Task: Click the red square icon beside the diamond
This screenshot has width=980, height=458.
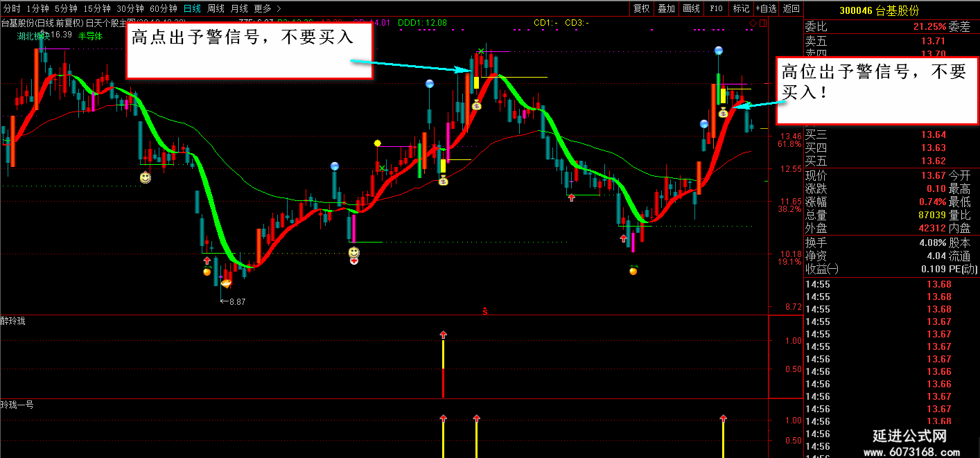Action: tap(763, 24)
